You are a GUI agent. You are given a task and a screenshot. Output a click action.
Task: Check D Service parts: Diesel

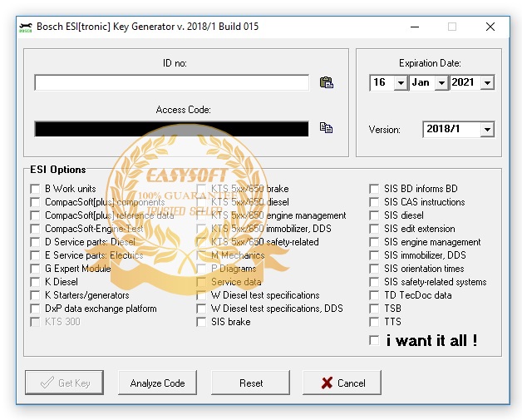click(35, 242)
